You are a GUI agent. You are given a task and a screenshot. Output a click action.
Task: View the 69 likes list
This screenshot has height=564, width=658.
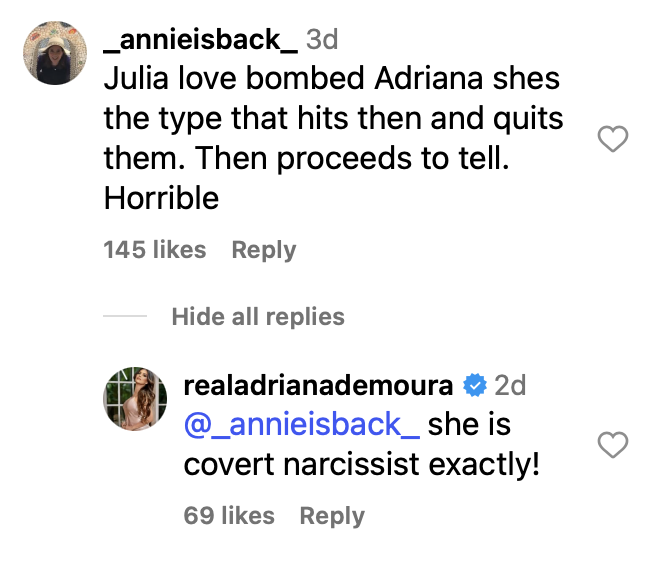pyautogui.click(x=229, y=516)
